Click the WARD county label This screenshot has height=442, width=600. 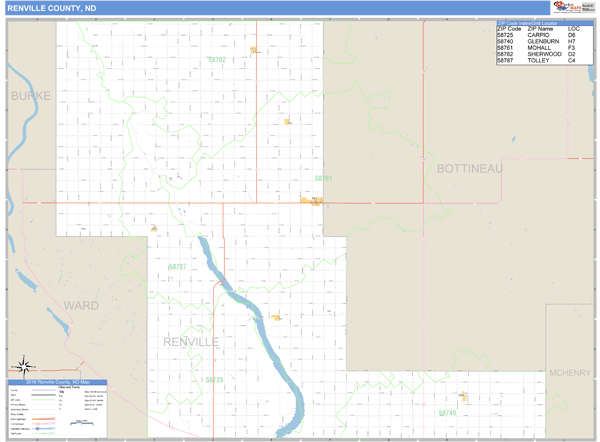tap(81, 304)
